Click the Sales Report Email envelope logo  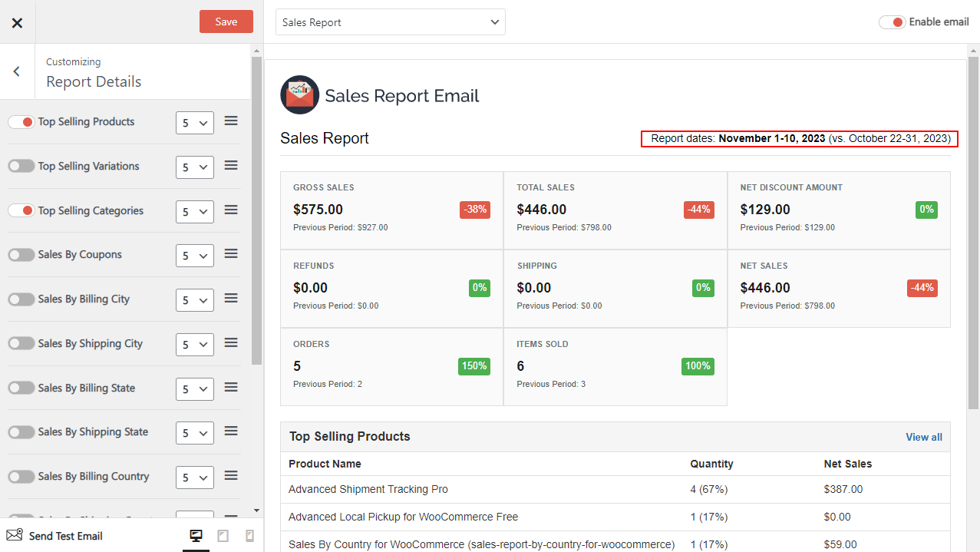click(299, 95)
